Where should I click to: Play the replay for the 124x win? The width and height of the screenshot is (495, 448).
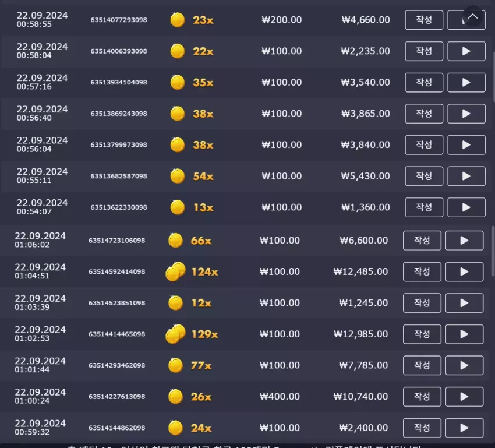464,271
